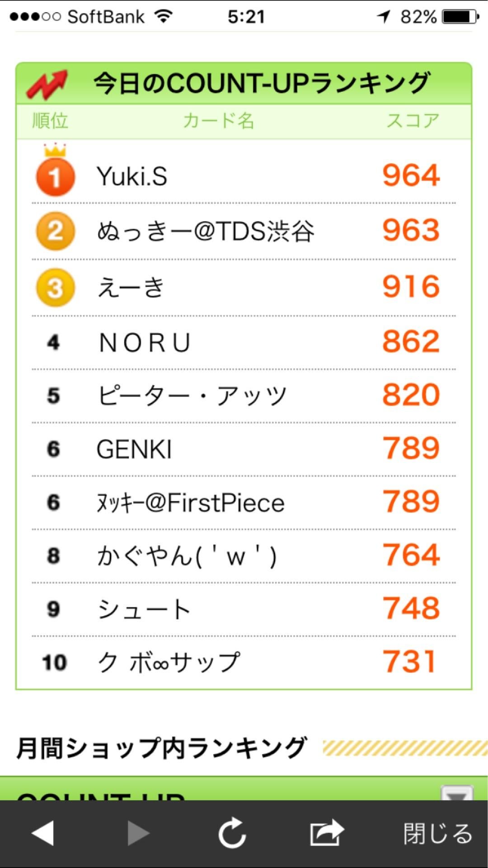
Task: Tap the browser back arrow
Action: 43,833
